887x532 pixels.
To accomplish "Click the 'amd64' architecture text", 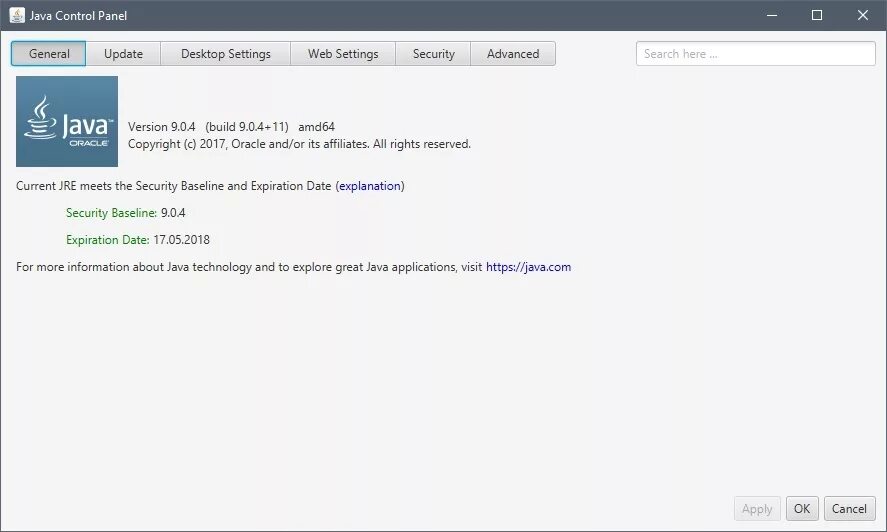I will pos(317,127).
